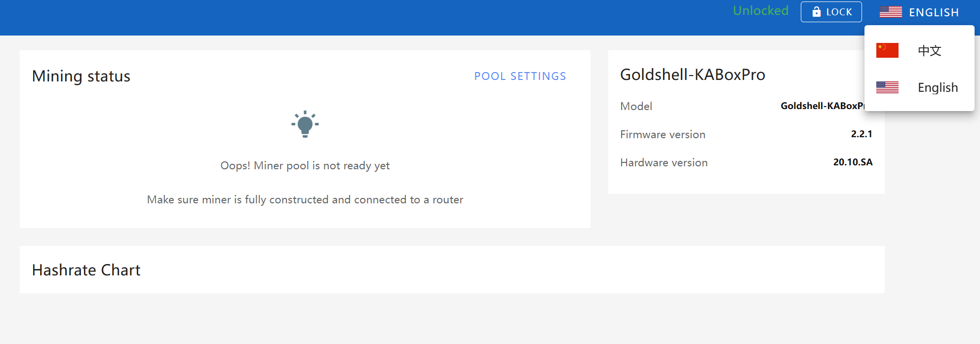Click the 'Miner pool is not ready' message

pyautogui.click(x=305, y=166)
